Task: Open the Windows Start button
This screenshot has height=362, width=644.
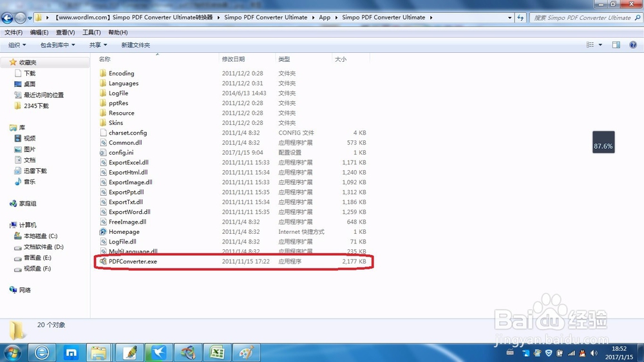Action: point(12,353)
